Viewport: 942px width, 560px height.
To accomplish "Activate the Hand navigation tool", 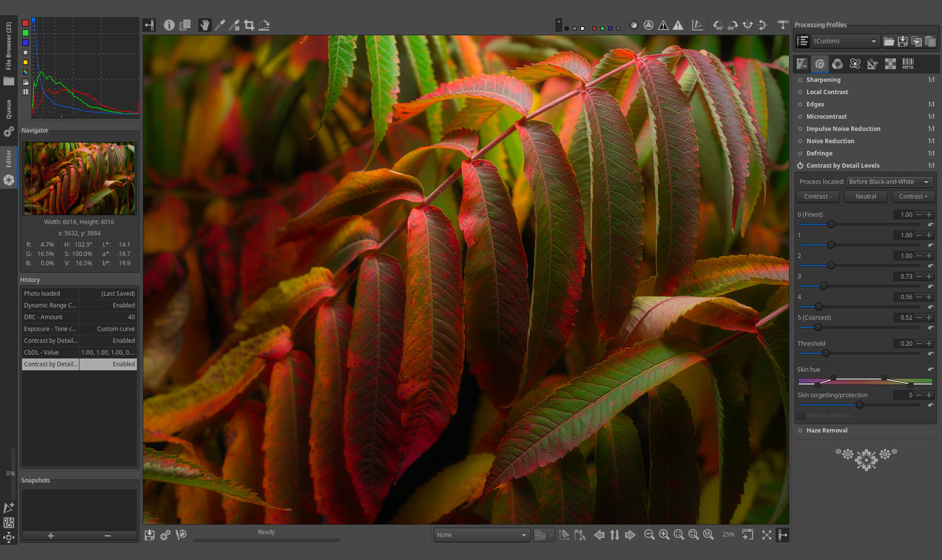I will point(204,25).
